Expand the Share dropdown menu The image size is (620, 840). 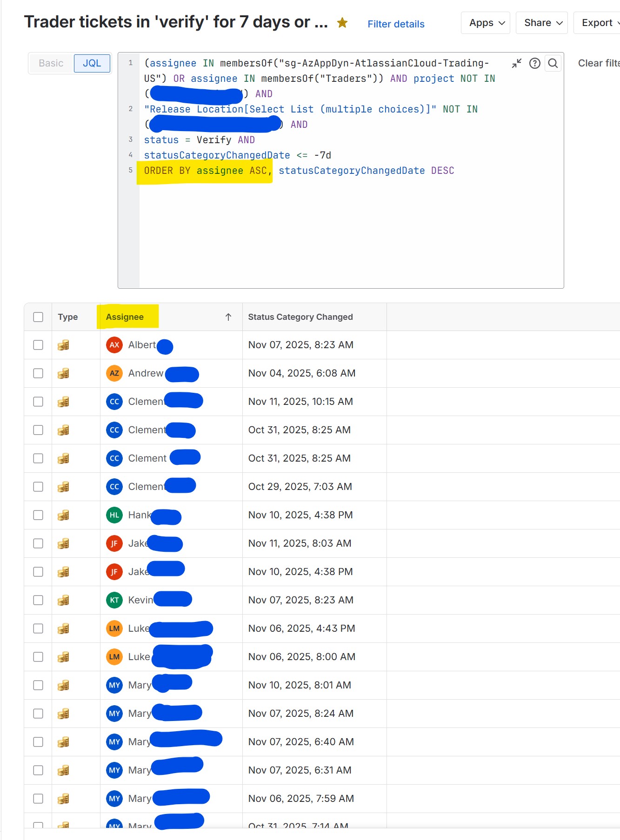pos(542,23)
